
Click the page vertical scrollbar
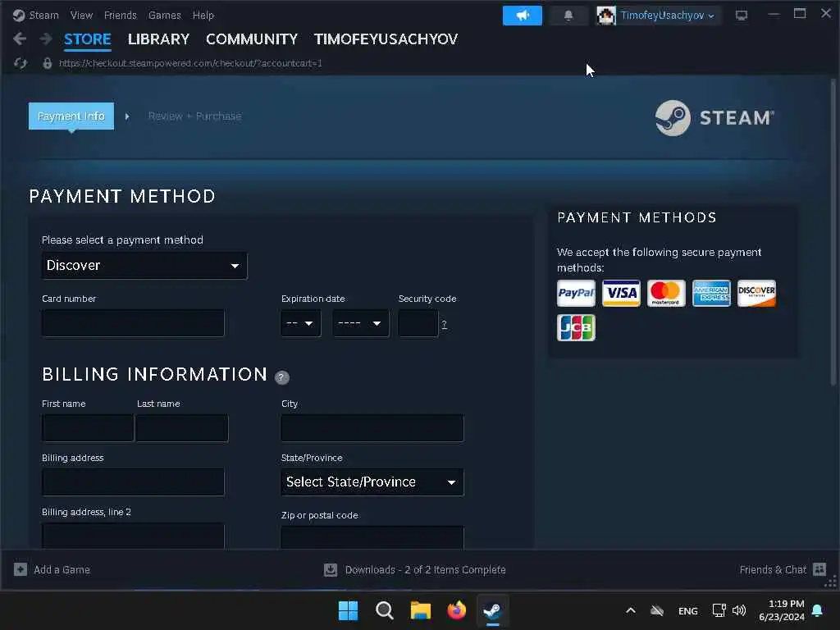tap(833, 231)
